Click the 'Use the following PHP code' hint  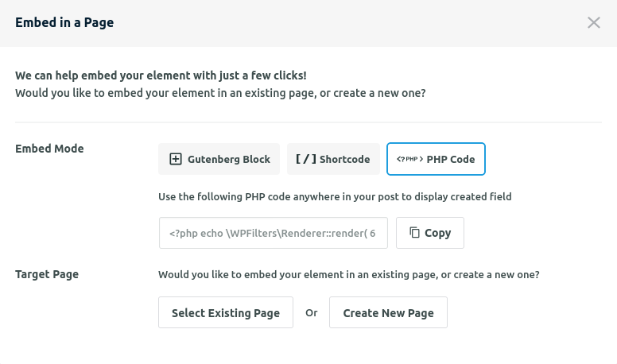tap(335, 196)
